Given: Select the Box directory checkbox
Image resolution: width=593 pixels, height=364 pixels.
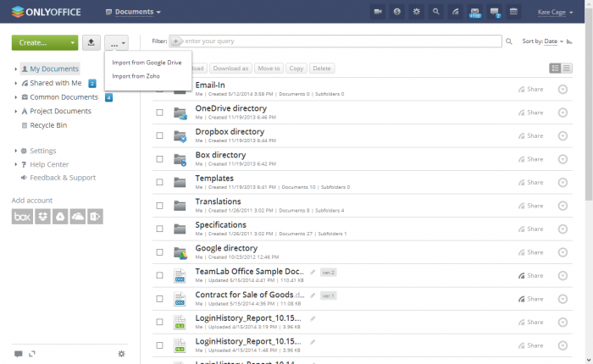Looking at the screenshot, I should [x=159, y=159].
